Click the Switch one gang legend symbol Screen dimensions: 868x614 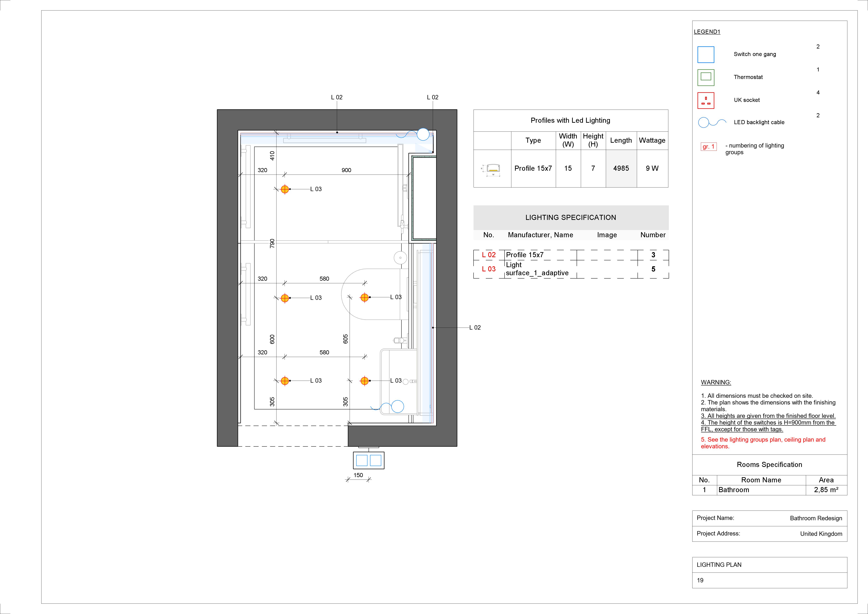click(705, 54)
